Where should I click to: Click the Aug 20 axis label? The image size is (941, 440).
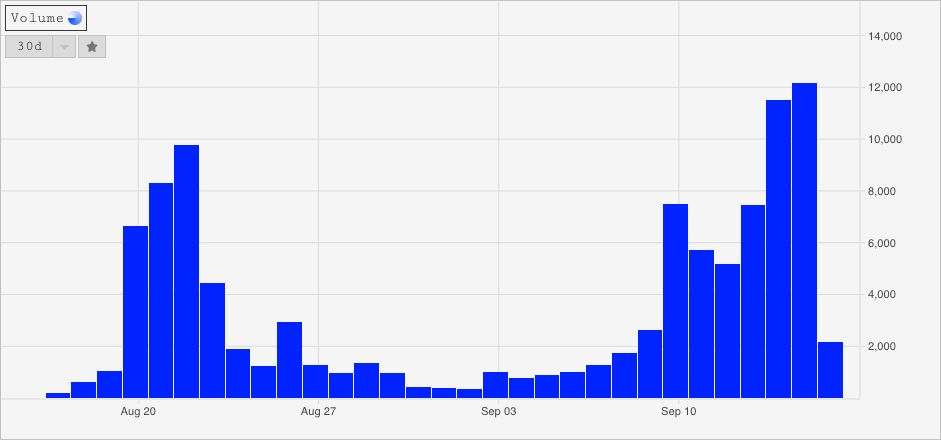[x=139, y=412]
